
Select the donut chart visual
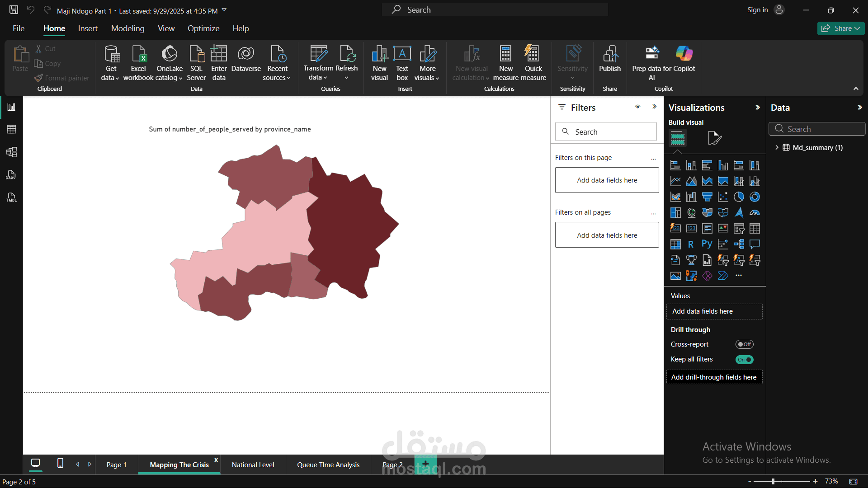click(755, 197)
